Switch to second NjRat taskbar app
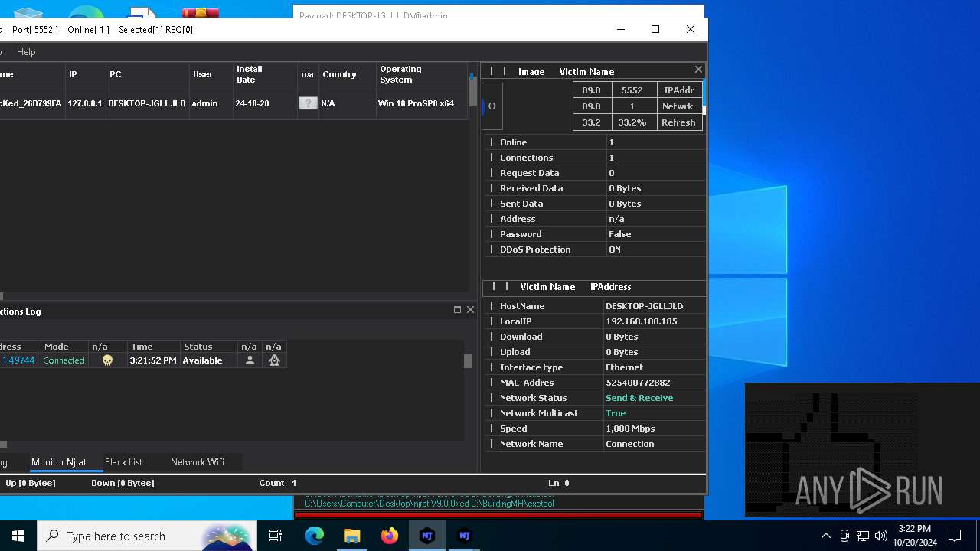This screenshot has height=551, width=980. 464,536
